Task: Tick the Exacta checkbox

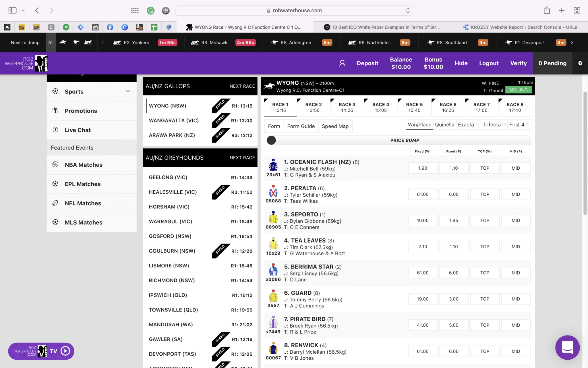Action: [x=477, y=125]
